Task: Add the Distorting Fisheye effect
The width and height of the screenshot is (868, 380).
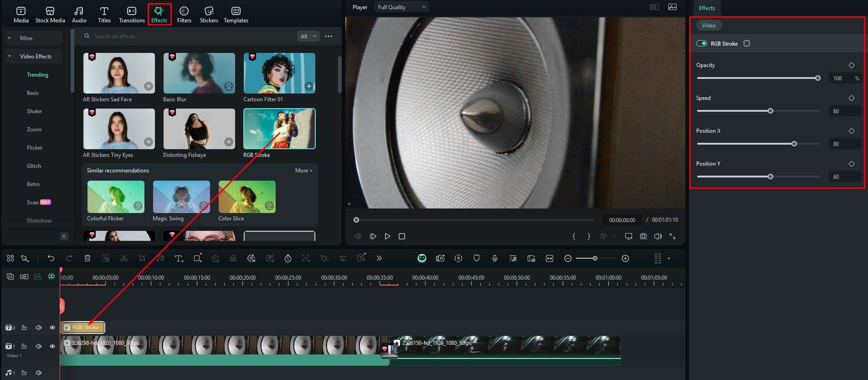Action: [x=229, y=142]
